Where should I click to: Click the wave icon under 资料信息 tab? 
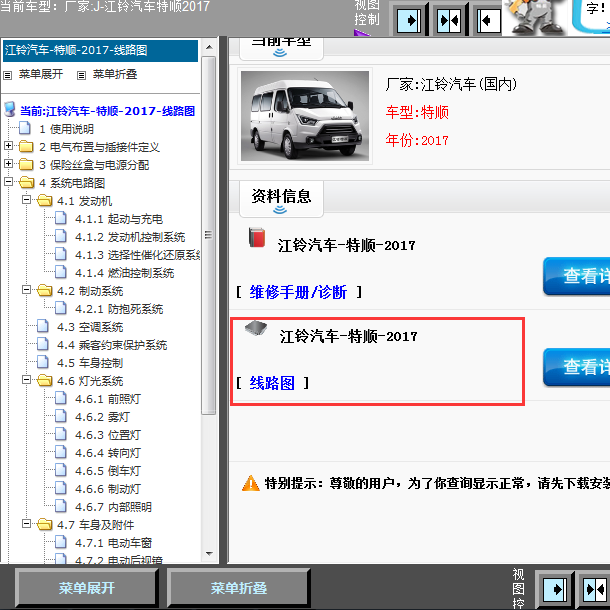(280, 210)
